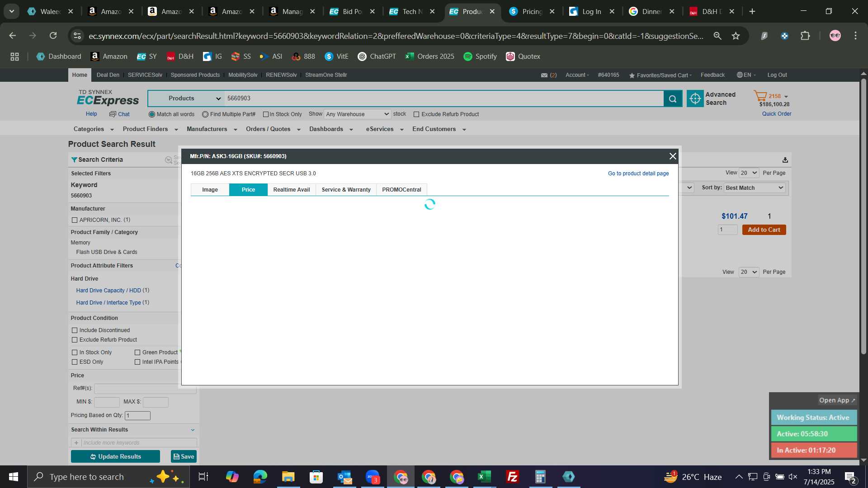The width and height of the screenshot is (868, 488).
Task: Tick the Green Product checkbox
Action: click(137, 352)
